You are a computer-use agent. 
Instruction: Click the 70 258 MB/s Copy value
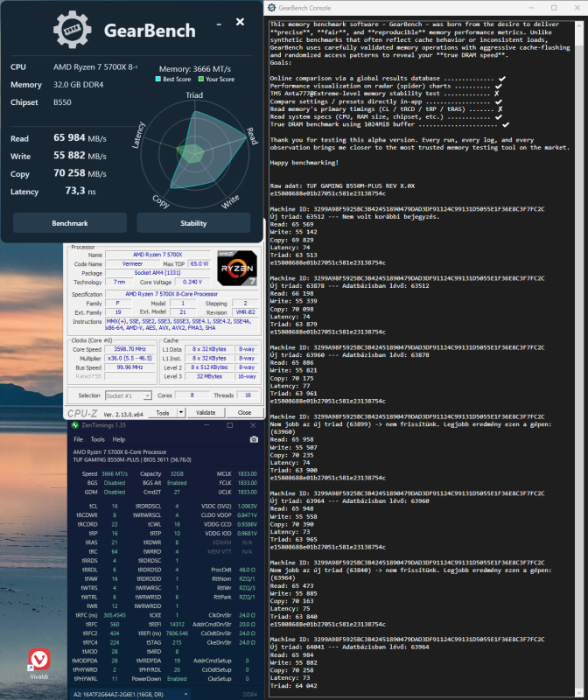tap(80, 173)
